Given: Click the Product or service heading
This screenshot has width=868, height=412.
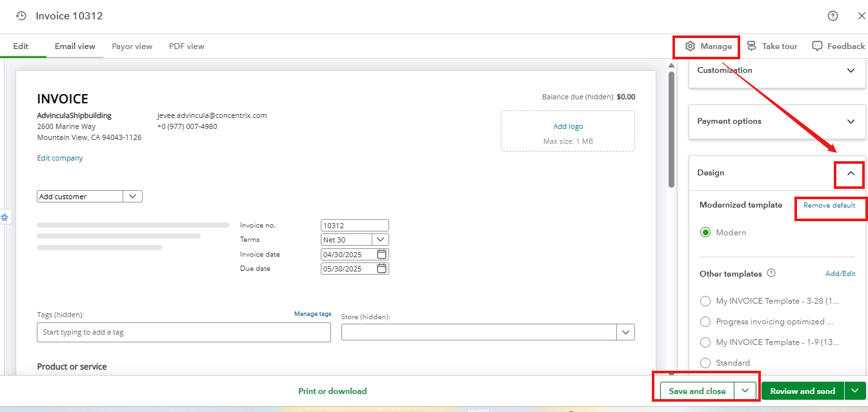Looking at the screenshot, I should [72, 366].
